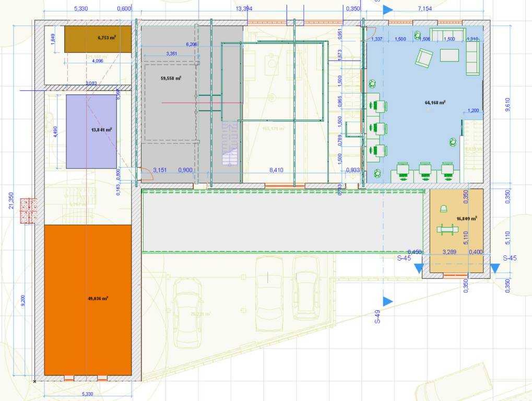Screen dimensions: 532x401
Task: Click the 3,151 dimension text
Action: click(160, 170)
